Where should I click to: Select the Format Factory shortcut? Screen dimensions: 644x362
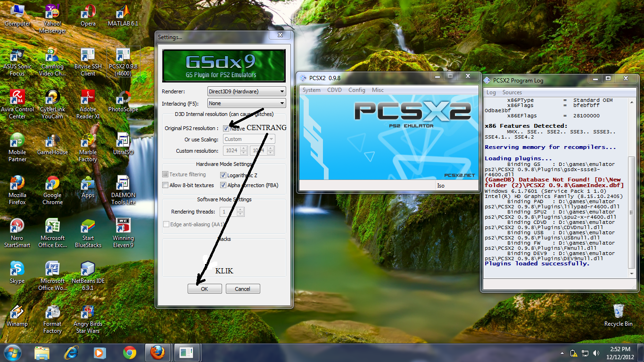click(x=52, y=319)
